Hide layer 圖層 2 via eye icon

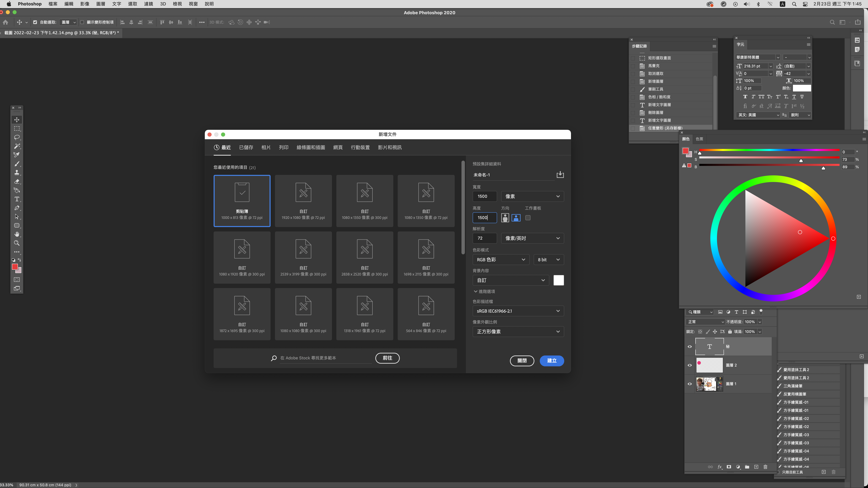pyautogui.click(x=690, y=365)
